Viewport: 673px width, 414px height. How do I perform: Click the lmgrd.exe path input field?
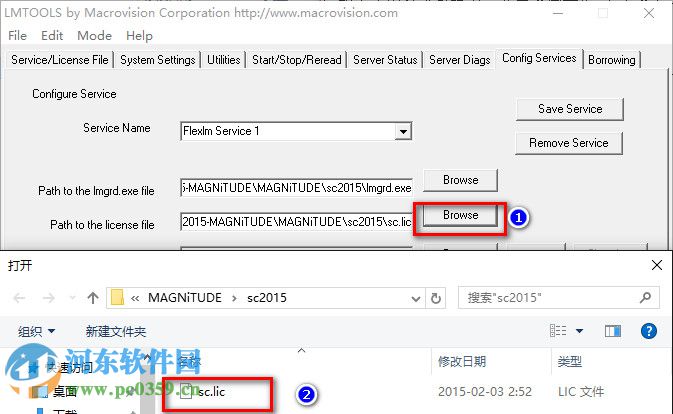[297, 188]
